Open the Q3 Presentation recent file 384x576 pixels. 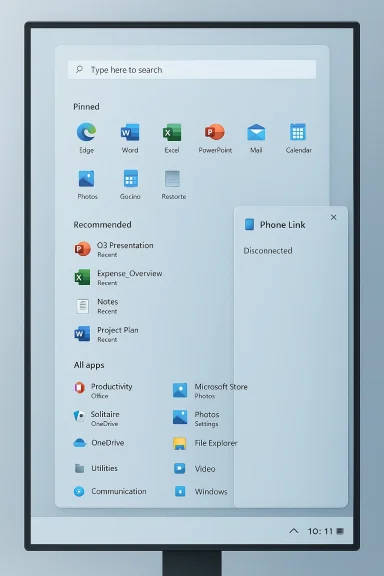point(114,249)
